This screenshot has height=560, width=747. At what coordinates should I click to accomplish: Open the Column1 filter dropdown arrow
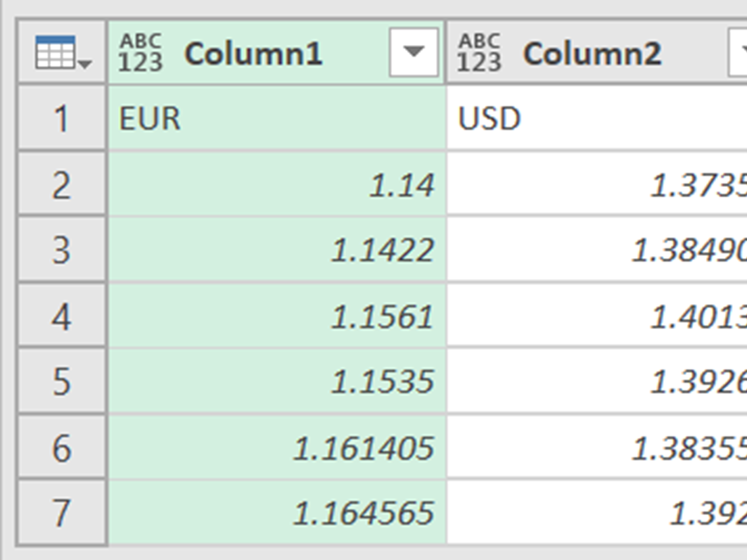pyautogui.click(x=414, y=52)
